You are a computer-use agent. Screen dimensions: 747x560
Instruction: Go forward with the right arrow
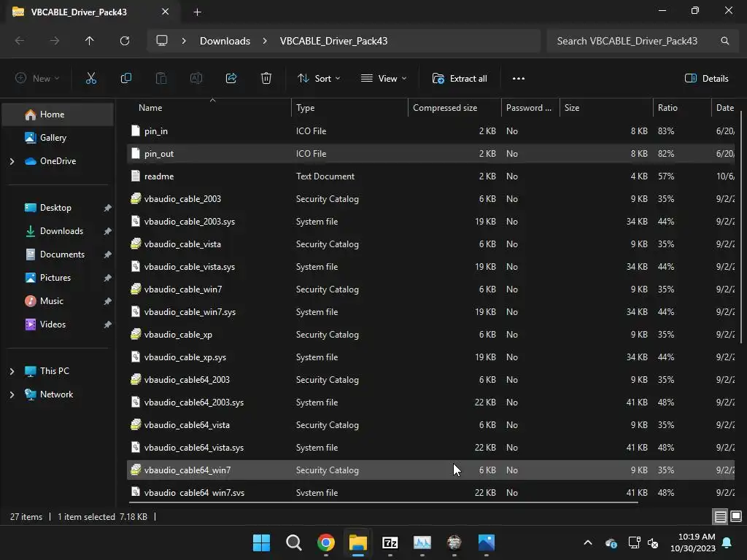click(55, 41)
